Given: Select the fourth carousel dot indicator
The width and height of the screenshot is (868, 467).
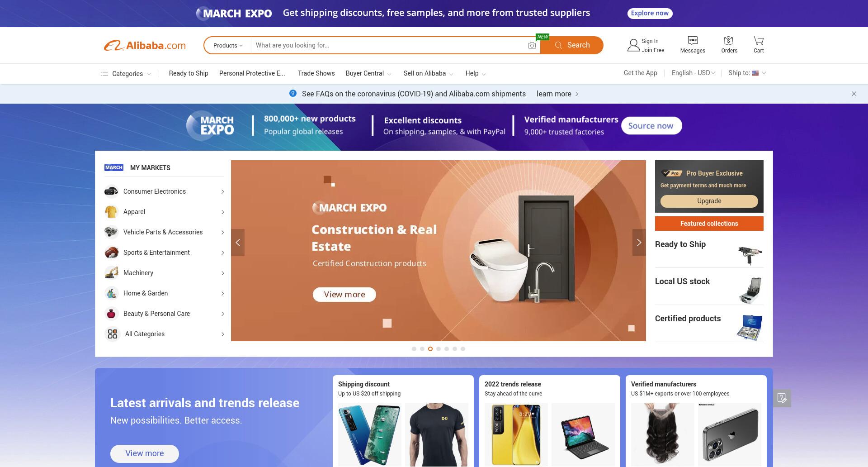Looking at the screenshot, I should point(439,349).
